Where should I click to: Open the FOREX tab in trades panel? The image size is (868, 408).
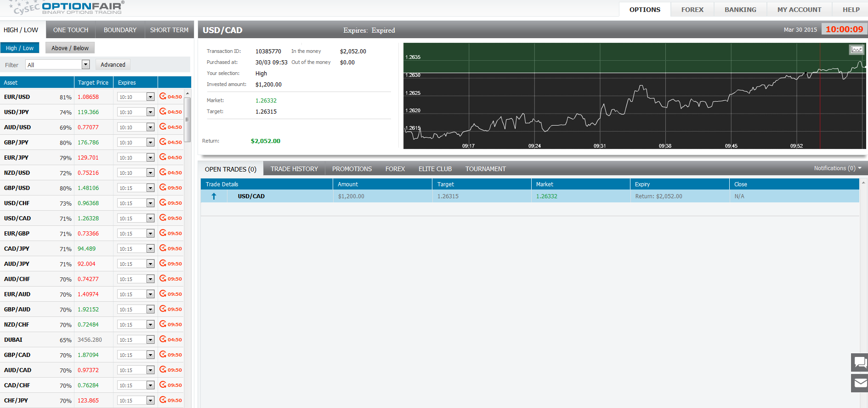pos(395,169)
